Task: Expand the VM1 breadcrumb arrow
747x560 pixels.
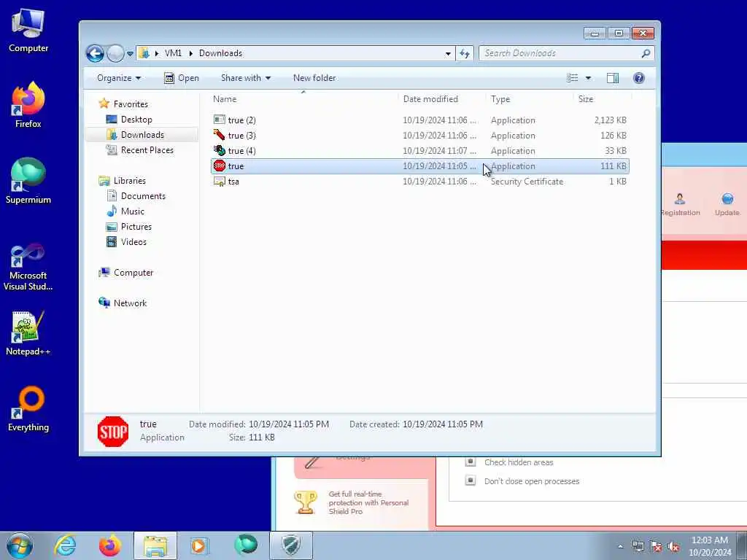Action: pos(190,53)
